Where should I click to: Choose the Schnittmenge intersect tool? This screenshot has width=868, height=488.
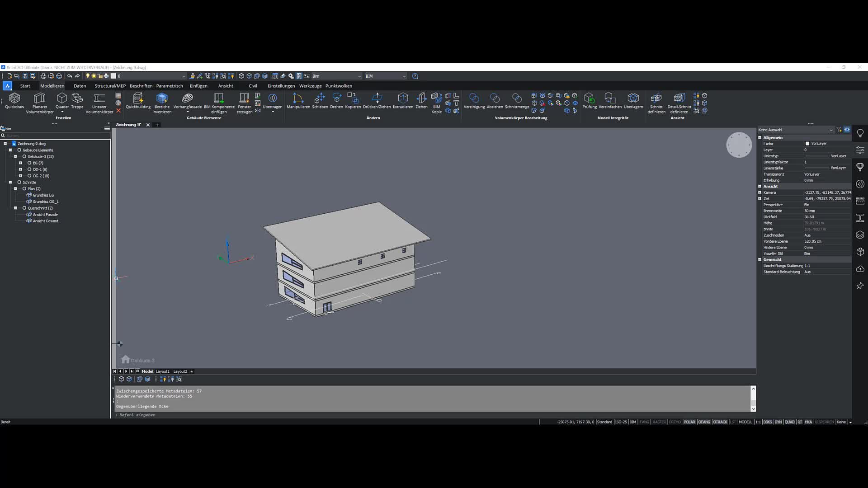click(517, 101)
